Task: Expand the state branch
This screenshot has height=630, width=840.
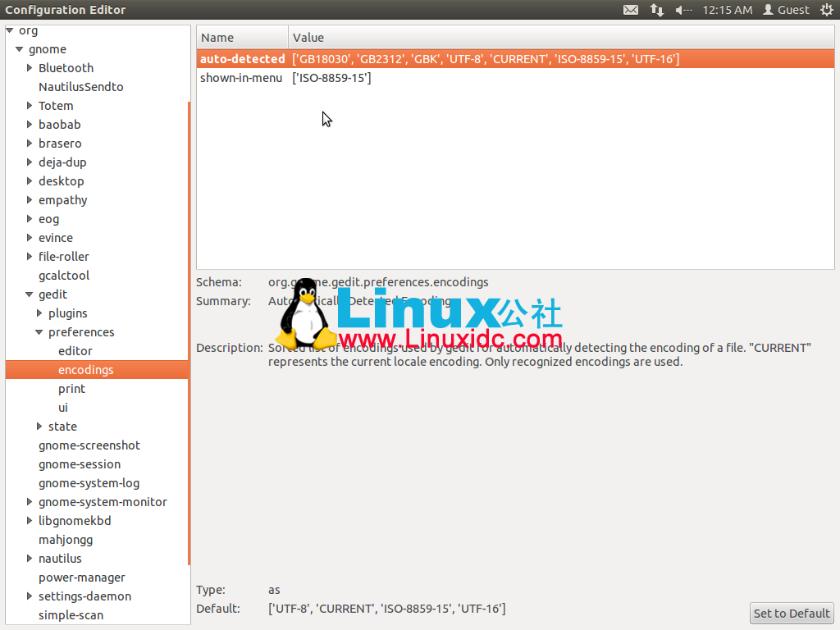Action: (x=39, y=426)
